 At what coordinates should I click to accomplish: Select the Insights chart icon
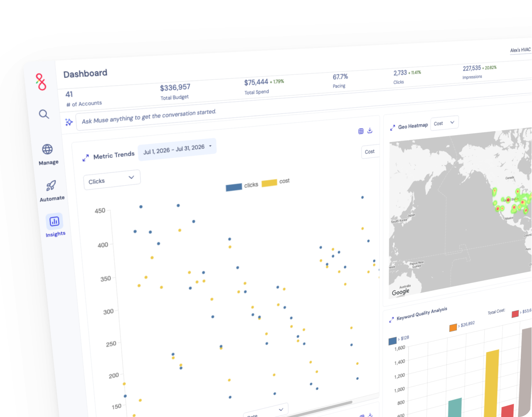pos(54,221)
